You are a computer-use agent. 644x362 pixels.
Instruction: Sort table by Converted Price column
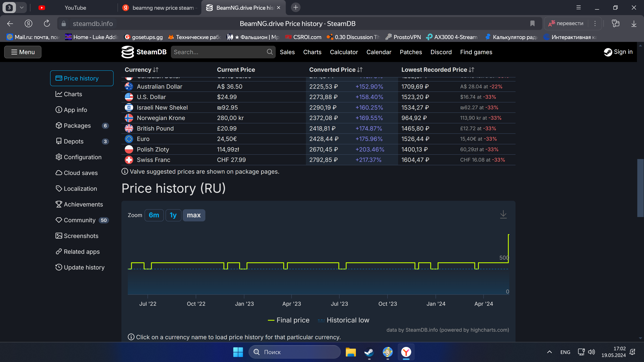click(336, 70)
